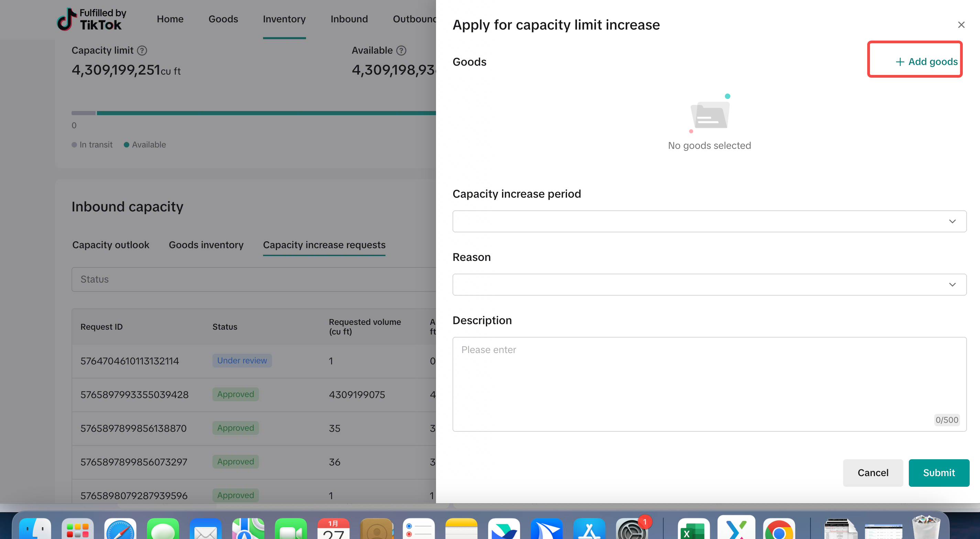
Task: Launch Google Chrome from the dock
Action: (778, 529)
